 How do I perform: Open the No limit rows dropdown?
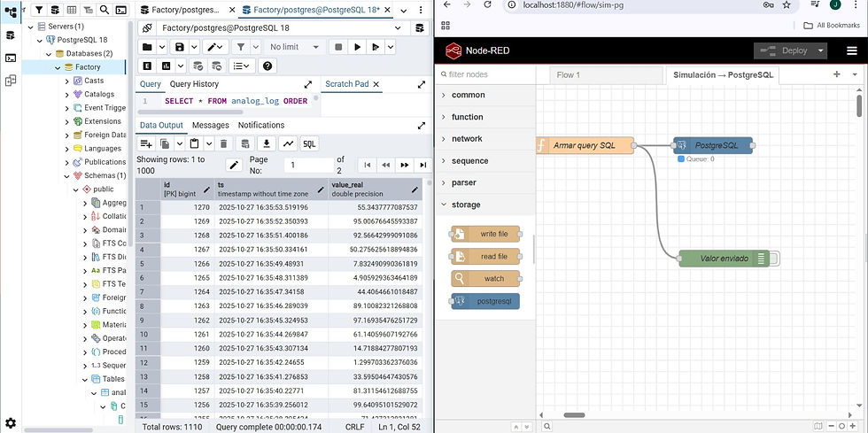tap(293, 47)
